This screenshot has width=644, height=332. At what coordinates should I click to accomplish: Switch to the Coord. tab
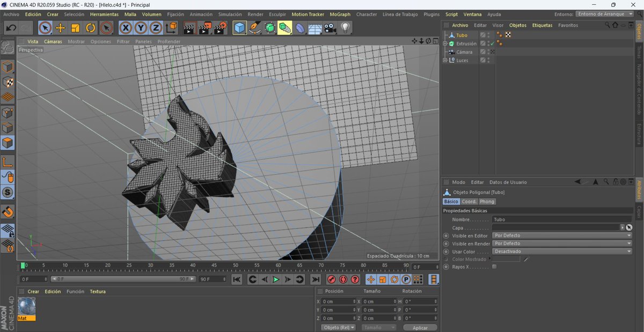coord(470,202)
